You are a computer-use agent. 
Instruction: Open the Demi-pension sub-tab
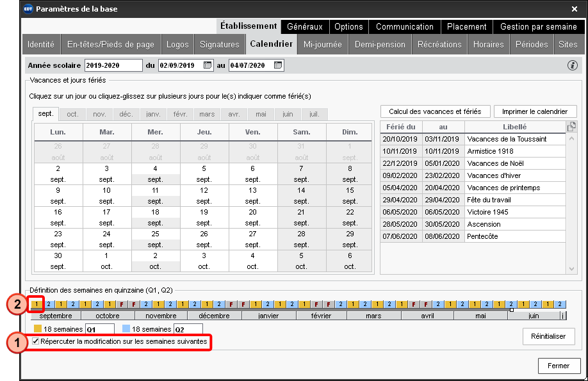click(380, 44)
